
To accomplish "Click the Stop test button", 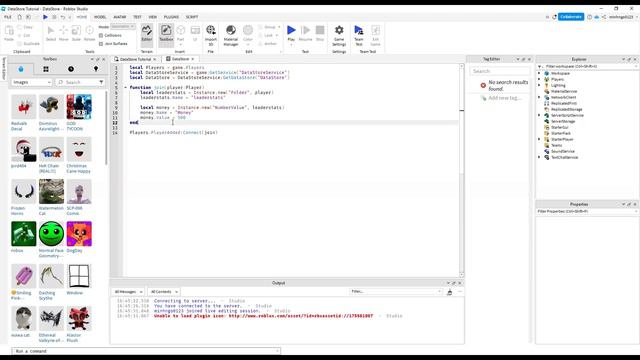I will [x=320, y=33].
